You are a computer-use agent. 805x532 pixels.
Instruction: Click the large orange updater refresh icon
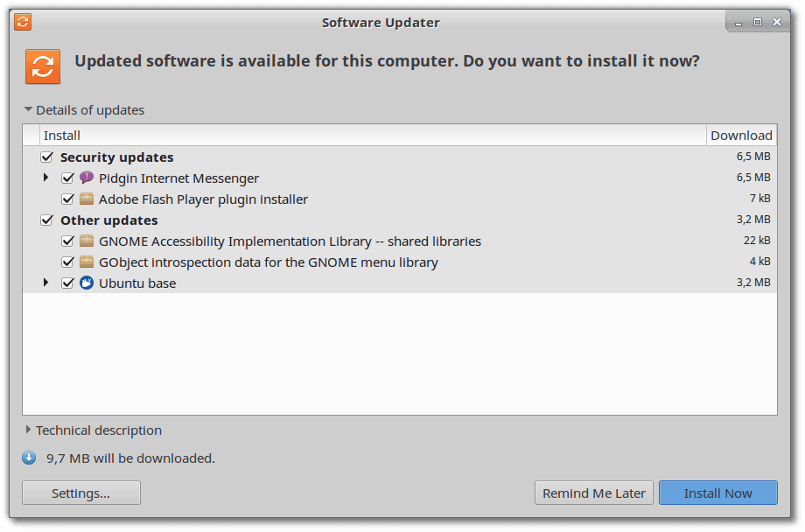[x=43, y=66]
